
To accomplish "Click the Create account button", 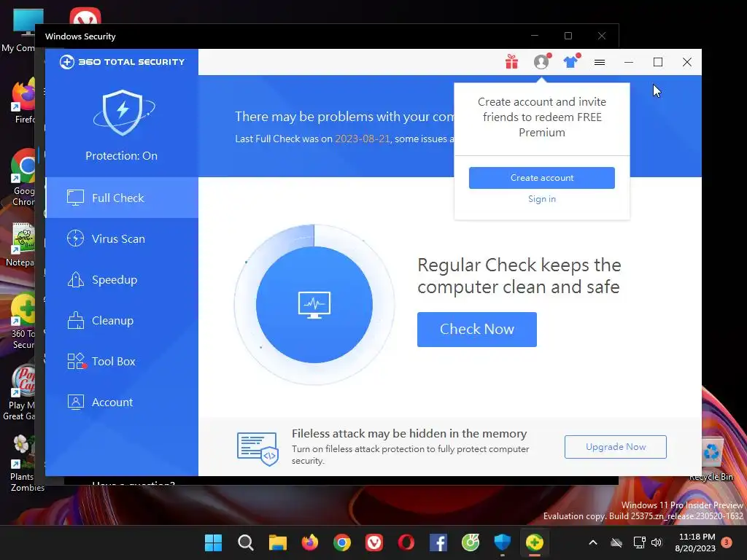I will [x=542, y=178].
